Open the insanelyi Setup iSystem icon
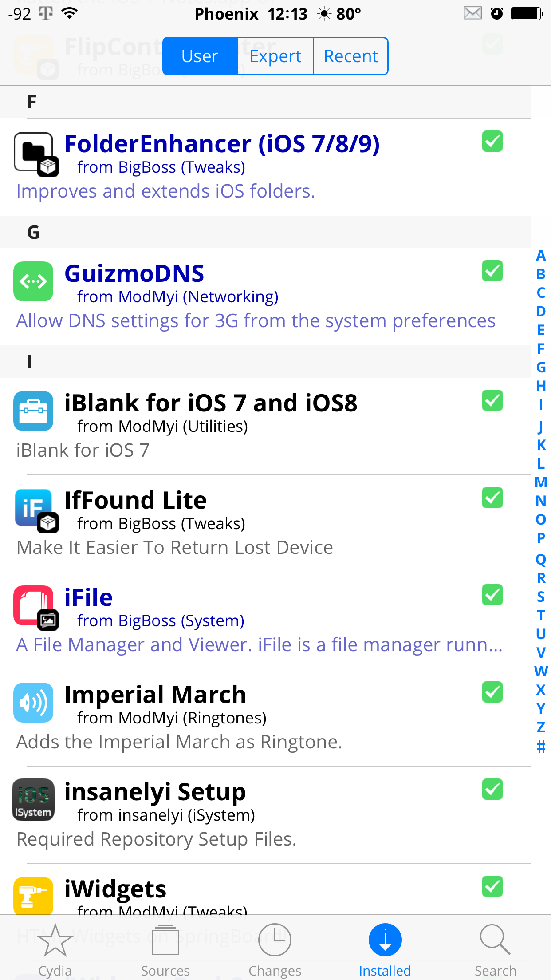 click(x=33, y=800)
